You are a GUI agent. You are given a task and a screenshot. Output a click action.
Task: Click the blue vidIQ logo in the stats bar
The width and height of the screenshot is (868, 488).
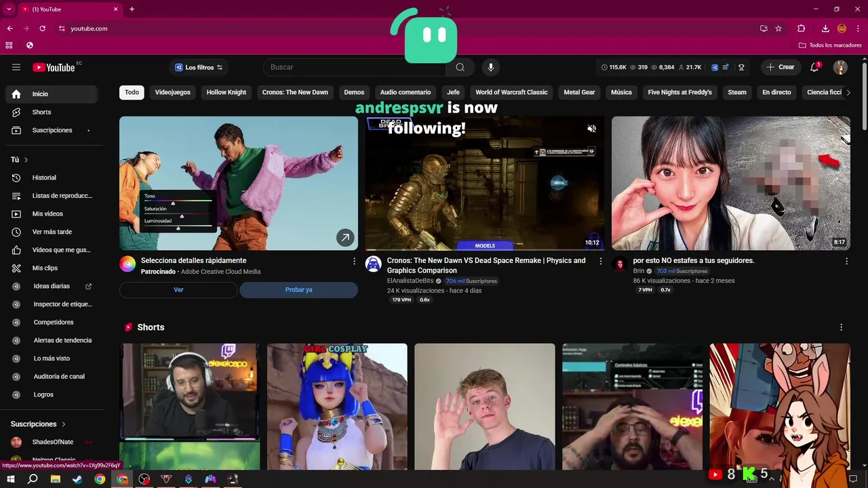click(x=715, y=67)
